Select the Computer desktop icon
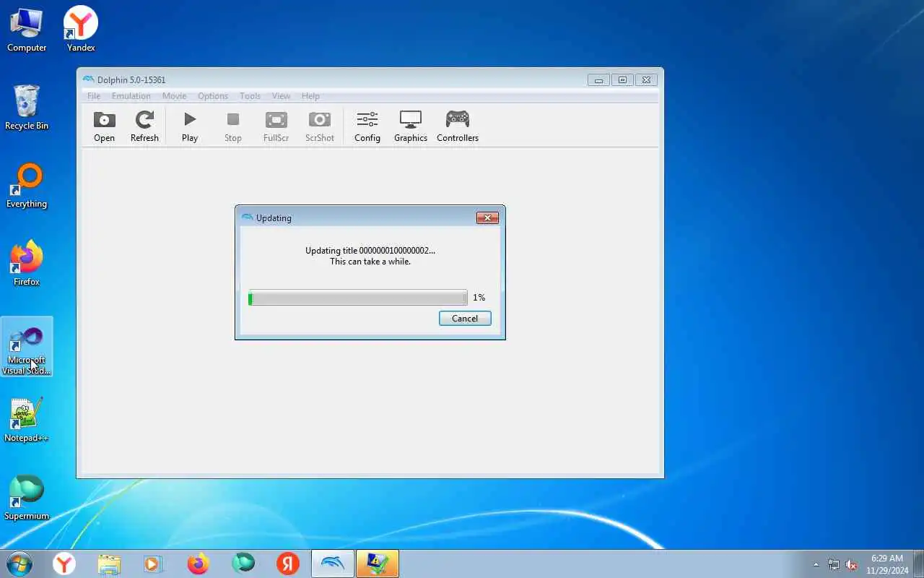 click(27, 30)
